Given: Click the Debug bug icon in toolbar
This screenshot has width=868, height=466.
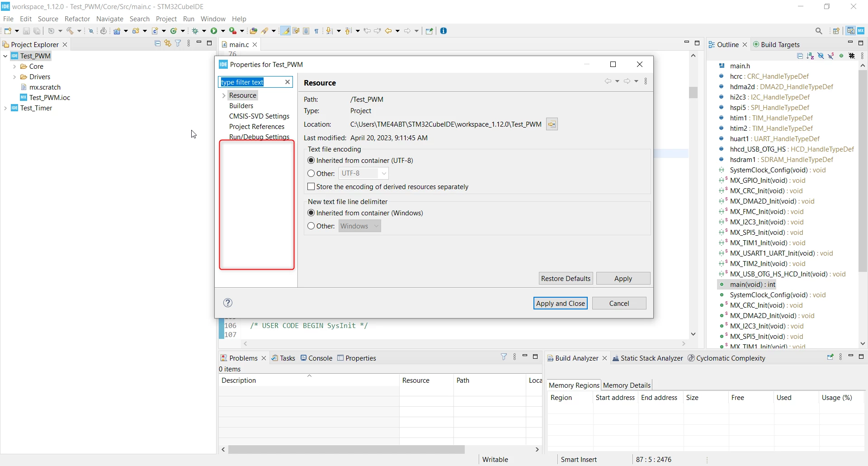Looking at the screenshot, I should [195, 31].
